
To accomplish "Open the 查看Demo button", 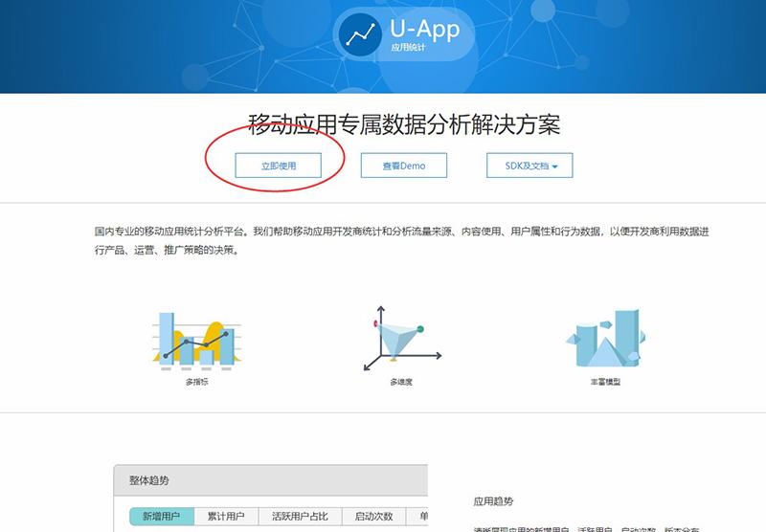I will pyautogui.click(x=403, y=166).
